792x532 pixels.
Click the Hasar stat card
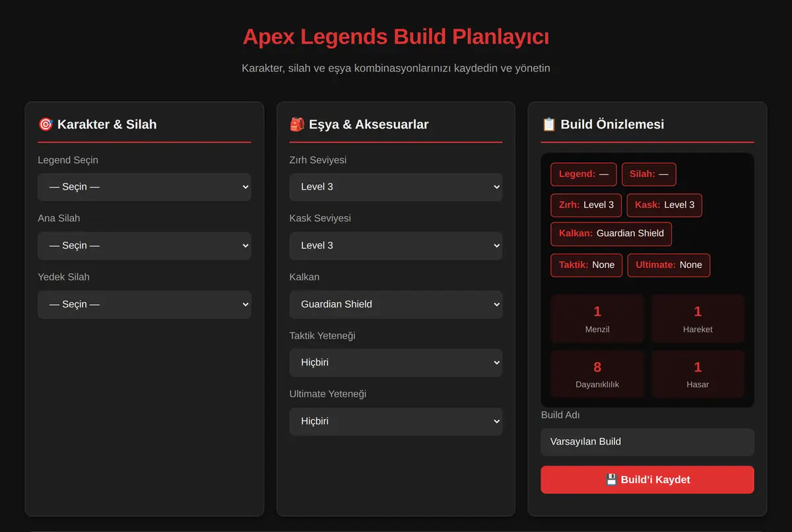pyautogui.click(x=698, y=374)
